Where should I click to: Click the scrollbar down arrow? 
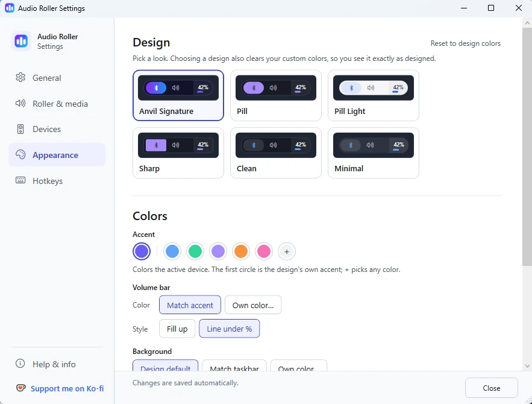coord(527,365)
